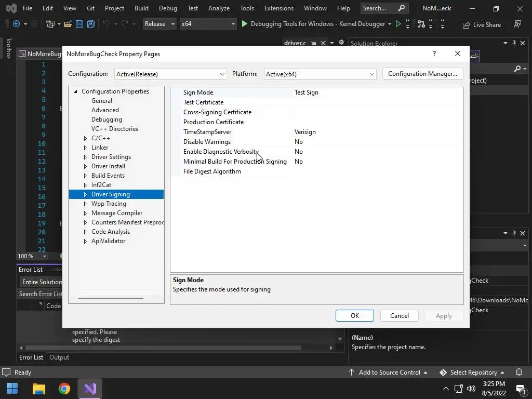Click the new project icon in toolbar
The image size is (532, 399).
point(50,24)
